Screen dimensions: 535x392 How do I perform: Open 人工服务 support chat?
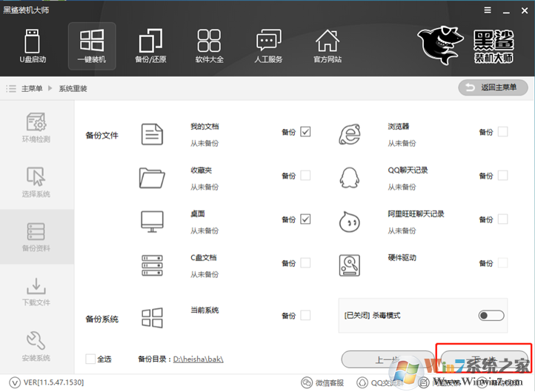coord(268,45)
